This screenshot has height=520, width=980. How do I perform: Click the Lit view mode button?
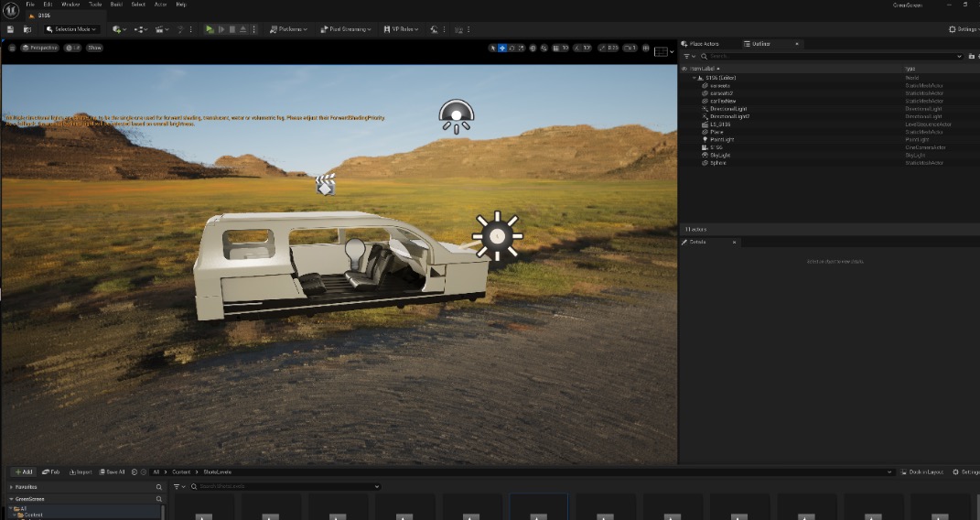click(x=73, y=48)
